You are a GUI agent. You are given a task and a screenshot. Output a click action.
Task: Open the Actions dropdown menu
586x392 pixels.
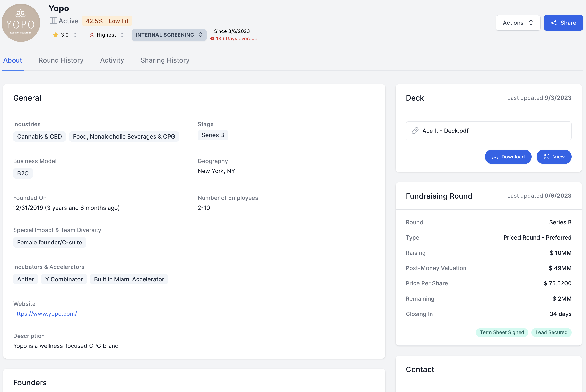[x=518, y=23]
